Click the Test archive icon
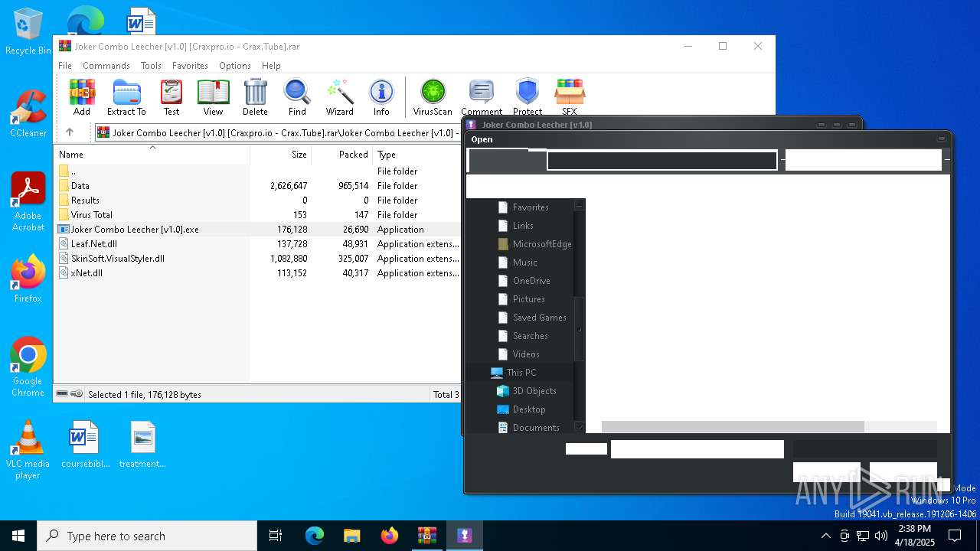Screen dimensions: 980x551 click(x=171, y=97)
